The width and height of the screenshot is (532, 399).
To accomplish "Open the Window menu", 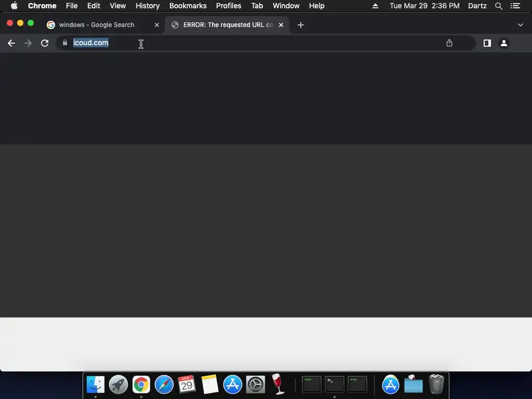I will click(x=286, y=6).
